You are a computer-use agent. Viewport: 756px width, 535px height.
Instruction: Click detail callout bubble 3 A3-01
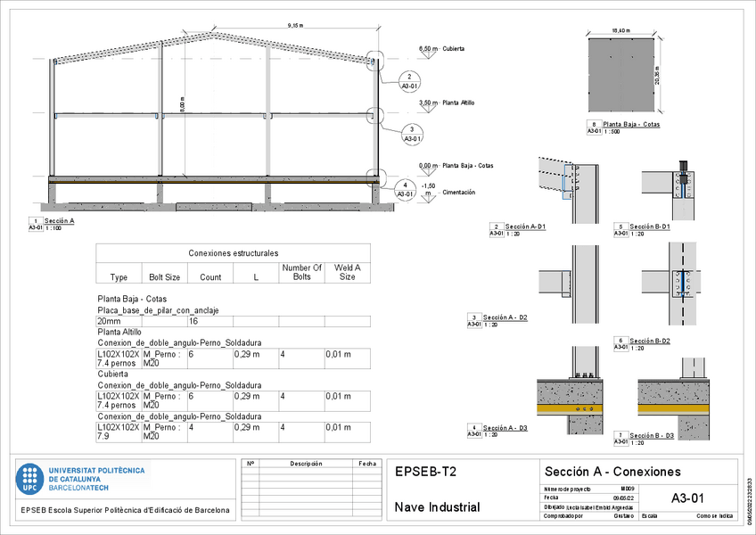click(412, 134)
